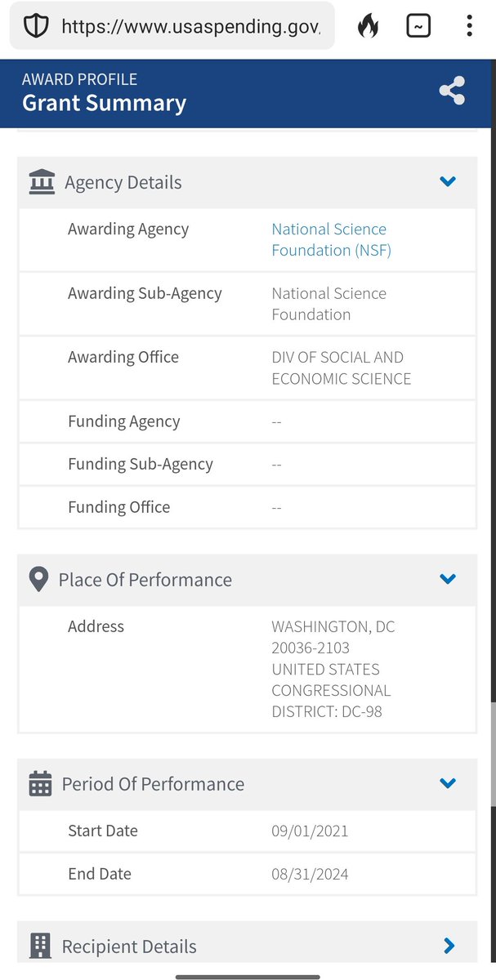Collapse the Place Of Performance chevron
The width and height of the screenshot is (496, 980).
448,579
